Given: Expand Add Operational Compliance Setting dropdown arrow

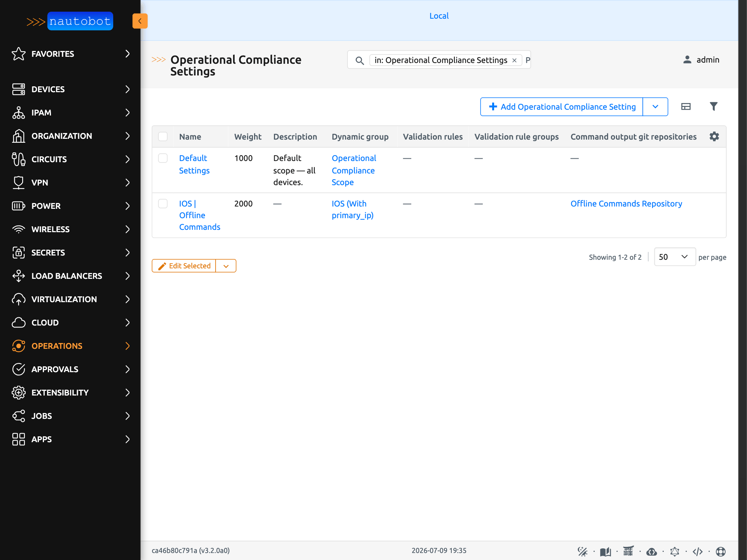Looking at the screenshot, I should coord(655,107).
